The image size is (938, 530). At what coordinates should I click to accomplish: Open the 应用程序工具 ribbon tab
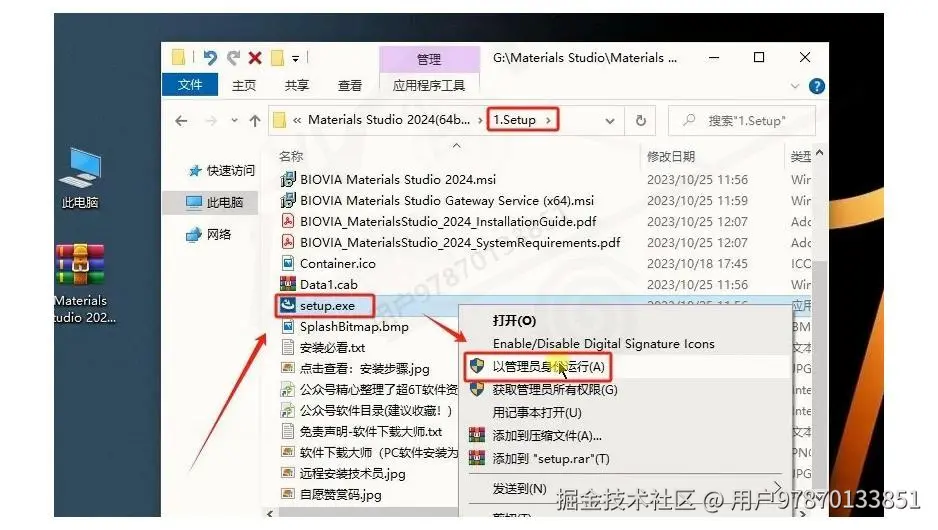coord(429,86)
